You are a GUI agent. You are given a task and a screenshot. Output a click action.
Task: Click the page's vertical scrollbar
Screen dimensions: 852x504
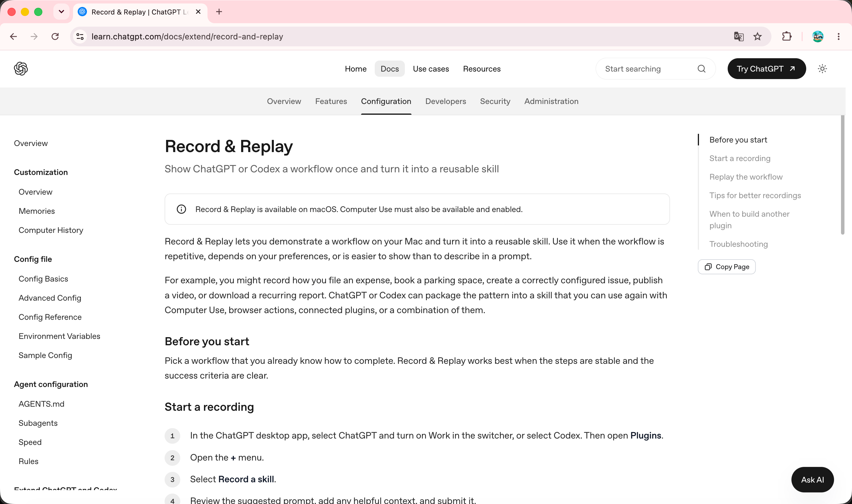pyautogui.click(x=842, y=175)
